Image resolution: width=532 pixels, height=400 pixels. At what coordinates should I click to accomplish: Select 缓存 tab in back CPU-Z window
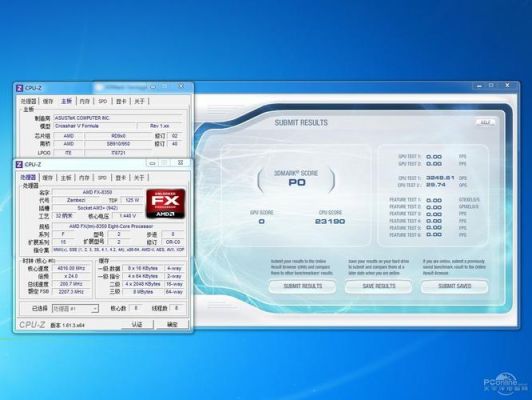pos(48,101)
